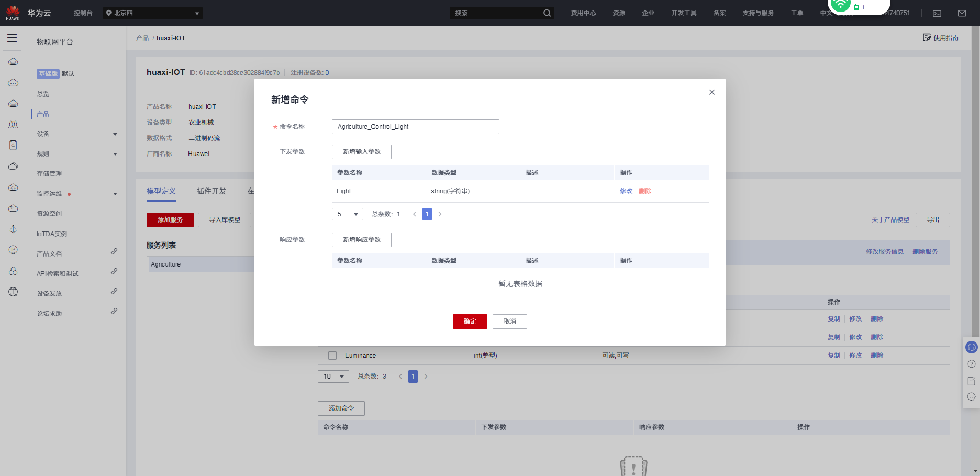
Task: Click the Huawei Cloud logo
Action: coord(13,13)
